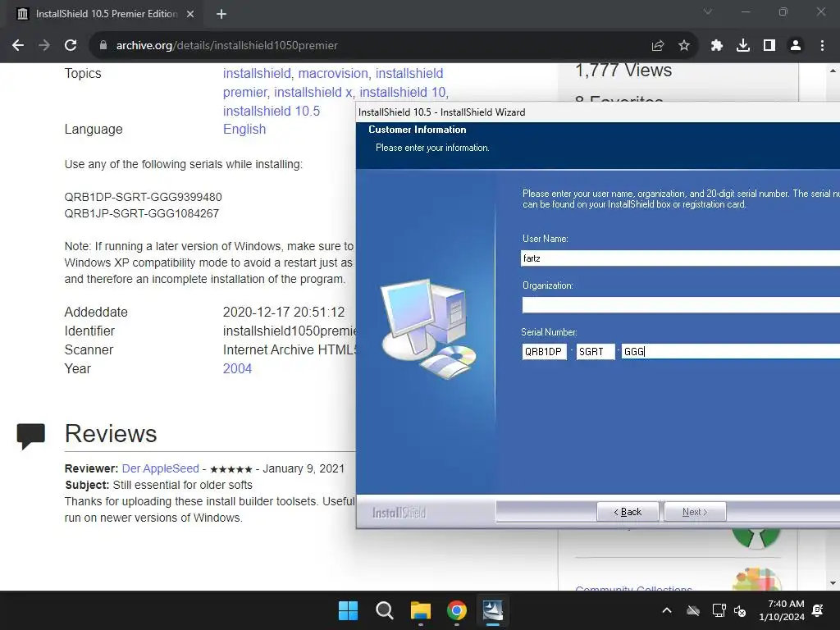Open Chrome three-dot menu
This screenshot has height=630, width=840.
[822, 46]
